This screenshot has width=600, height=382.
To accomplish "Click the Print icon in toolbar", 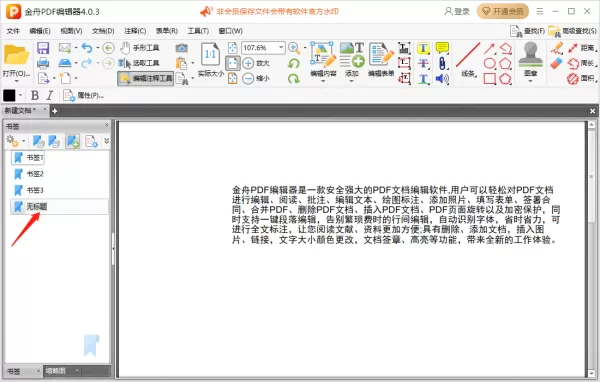I will [43, 63].
